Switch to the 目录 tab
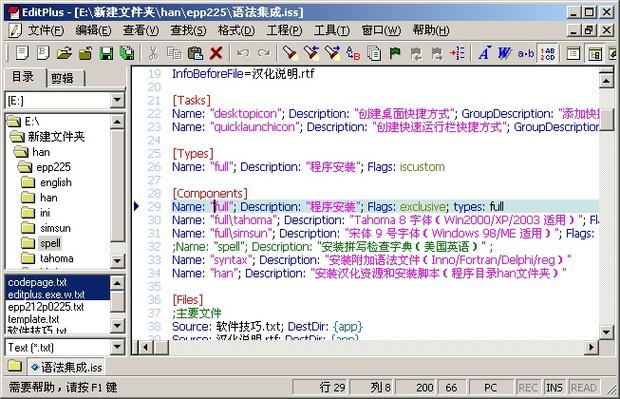 (23, 77)
